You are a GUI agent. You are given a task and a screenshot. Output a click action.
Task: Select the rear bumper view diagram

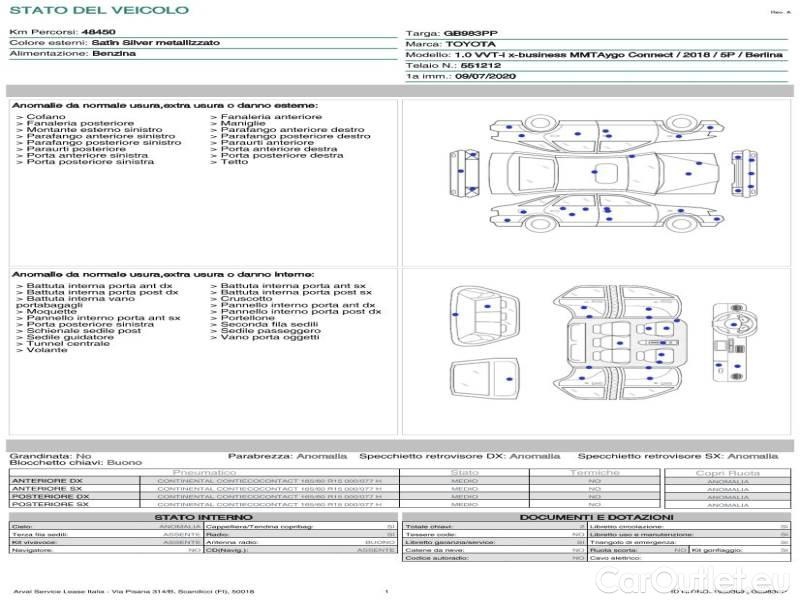(464, 173)
